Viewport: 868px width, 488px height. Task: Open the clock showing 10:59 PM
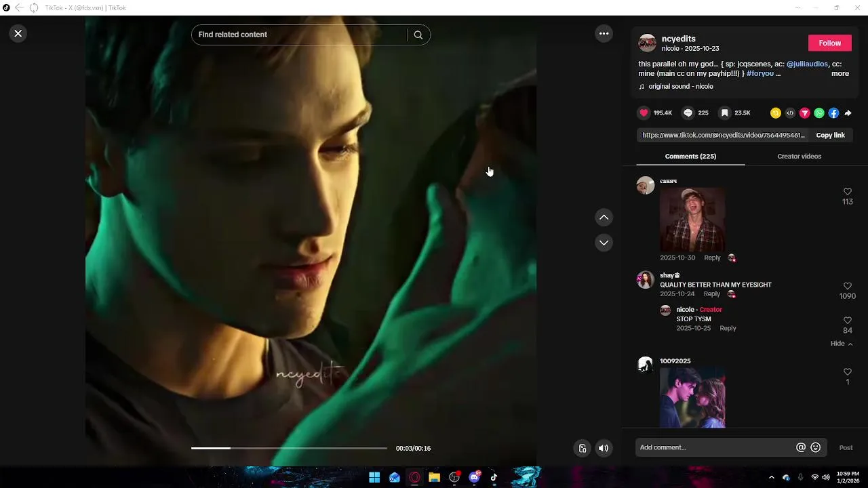[848, 477]
